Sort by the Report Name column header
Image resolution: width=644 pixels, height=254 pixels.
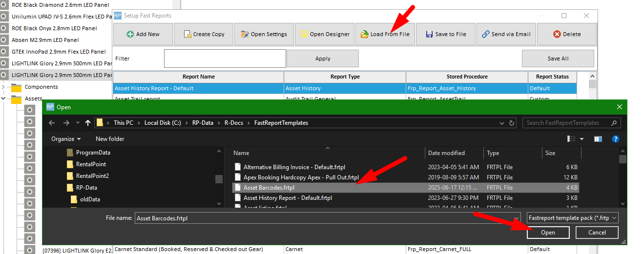[x=198, y=77]
